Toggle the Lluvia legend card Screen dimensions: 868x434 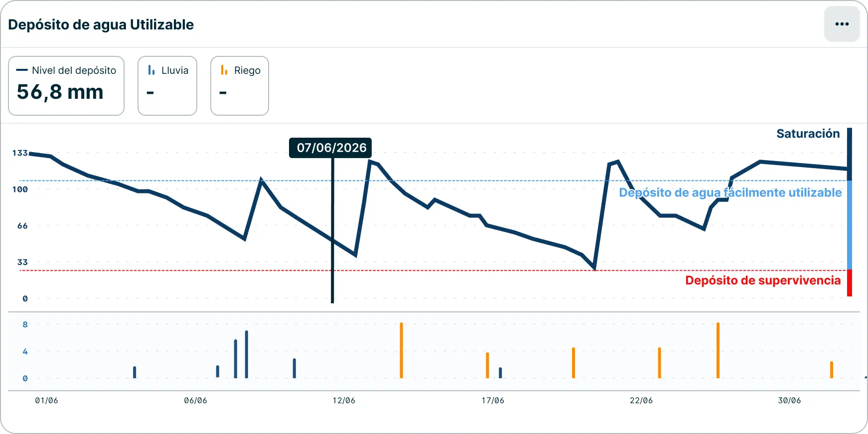pyautogui.click(x=167, y=86)
